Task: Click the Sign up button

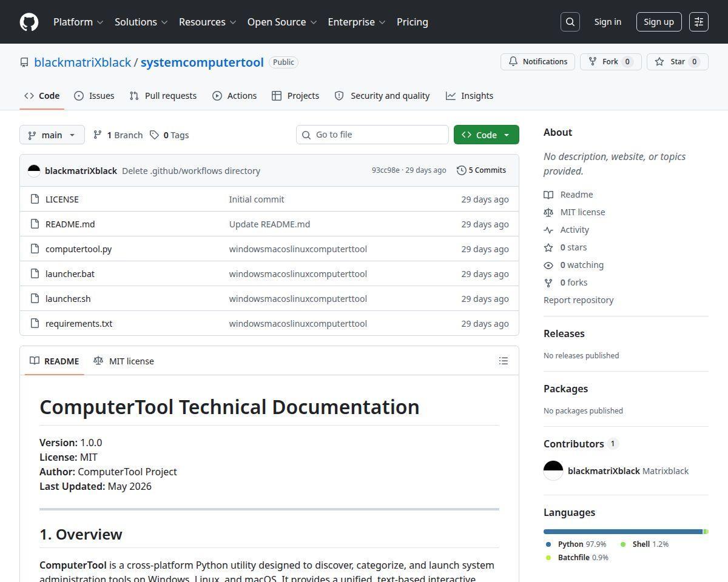Action: pos(659,22)
